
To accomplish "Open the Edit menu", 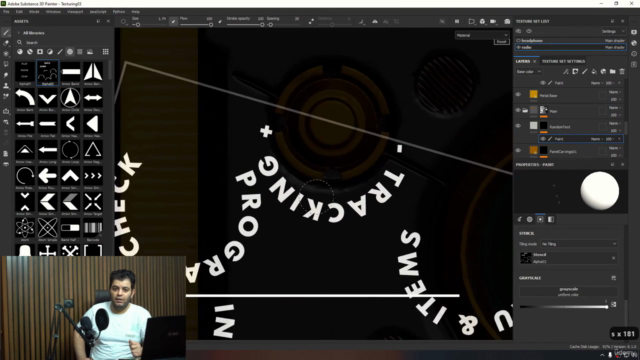I will (x=19, y=12).
